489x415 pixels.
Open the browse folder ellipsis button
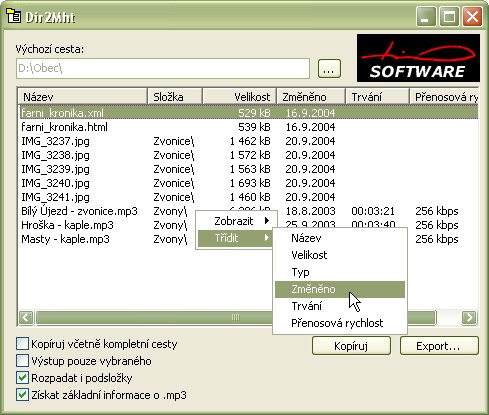pos(329,69)
